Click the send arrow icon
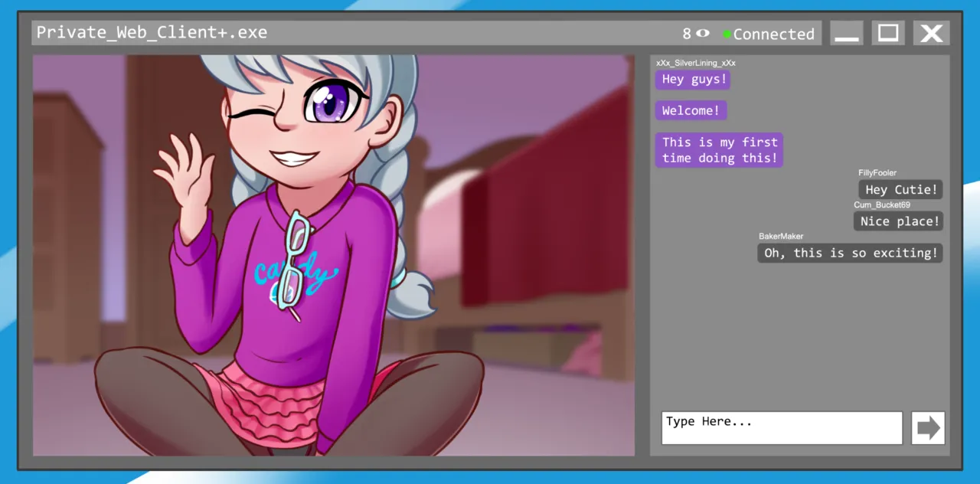The height and width of the screenshot is (484, 980). coord(928,428)
